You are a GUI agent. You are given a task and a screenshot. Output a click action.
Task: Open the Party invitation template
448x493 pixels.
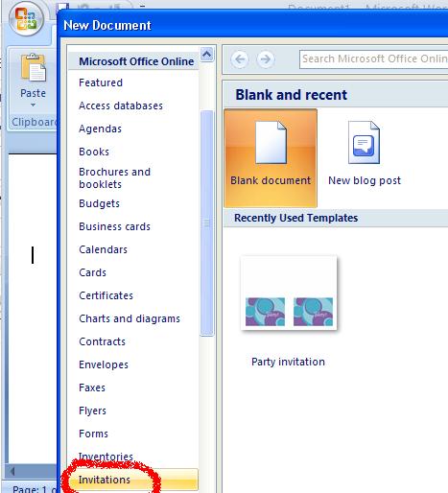click(x=289, y=311)
